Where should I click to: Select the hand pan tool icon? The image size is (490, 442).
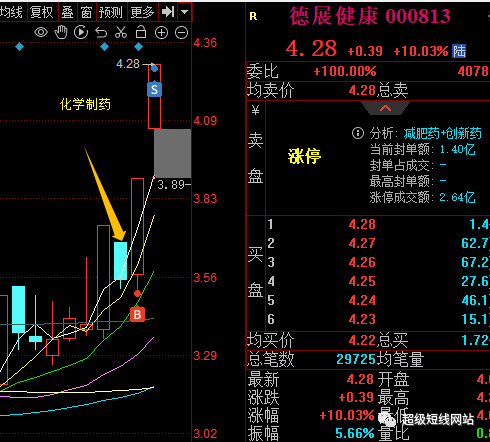[x=61, y=32]
